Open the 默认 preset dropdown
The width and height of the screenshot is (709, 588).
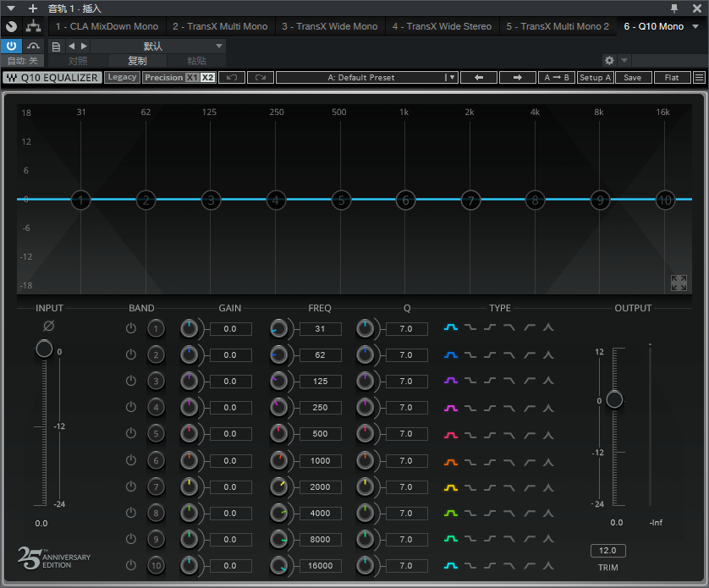158,47
